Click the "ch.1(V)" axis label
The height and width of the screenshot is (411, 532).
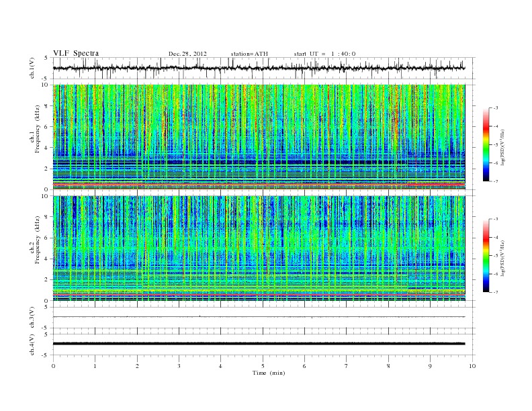tap(32, 69)
